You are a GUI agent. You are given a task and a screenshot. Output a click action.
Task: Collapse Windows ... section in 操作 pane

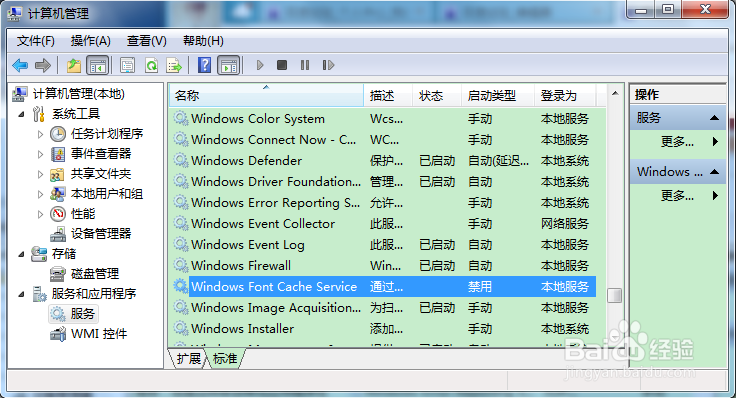point(714,172)
